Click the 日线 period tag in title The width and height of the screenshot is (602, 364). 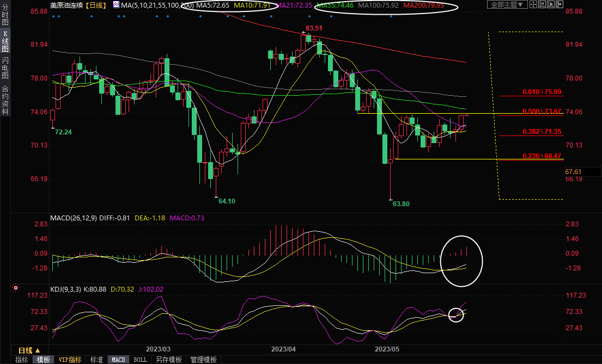point(96,5)
